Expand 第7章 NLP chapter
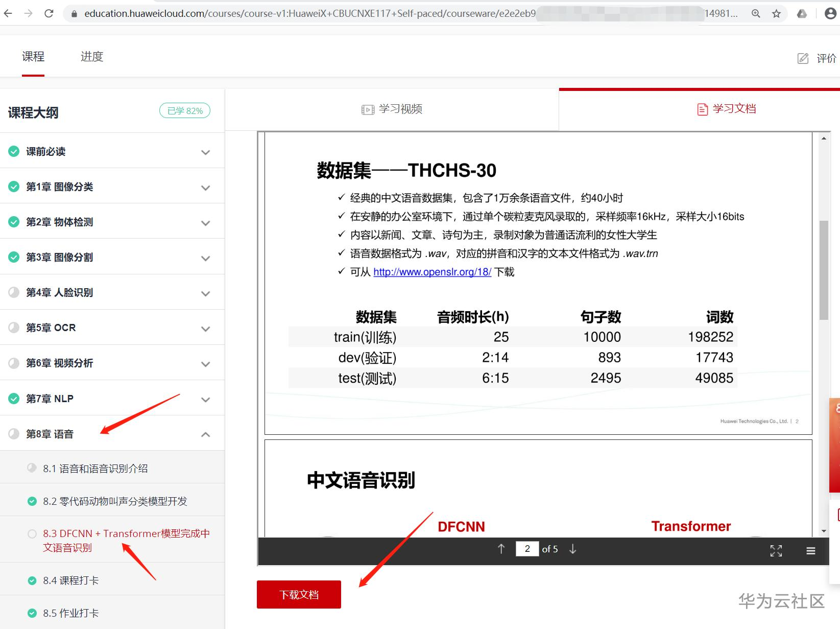Viewport: 840px width, 629px height. click(206, 399)
